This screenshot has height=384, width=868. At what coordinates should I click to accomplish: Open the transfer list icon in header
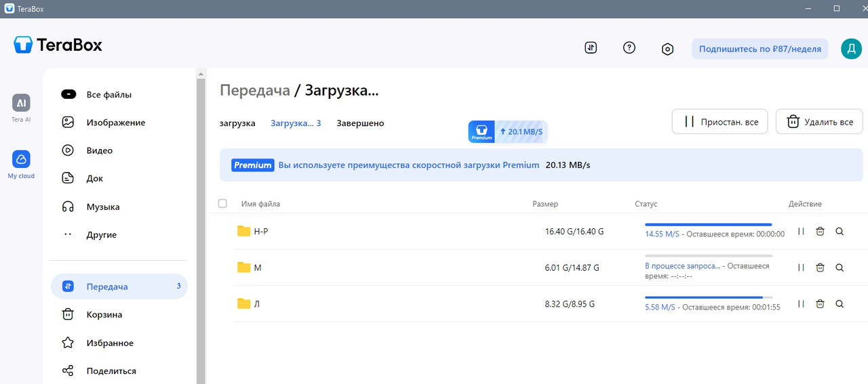click(591, 48)
